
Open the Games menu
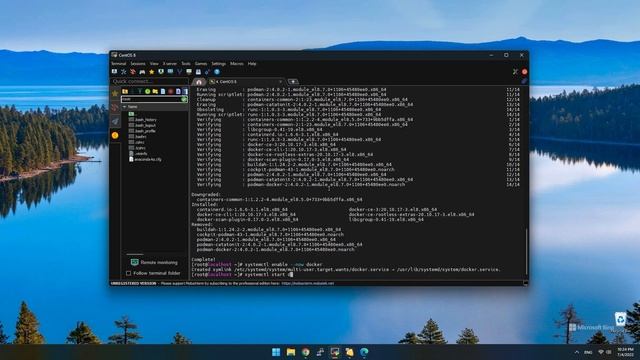point(201,64)
